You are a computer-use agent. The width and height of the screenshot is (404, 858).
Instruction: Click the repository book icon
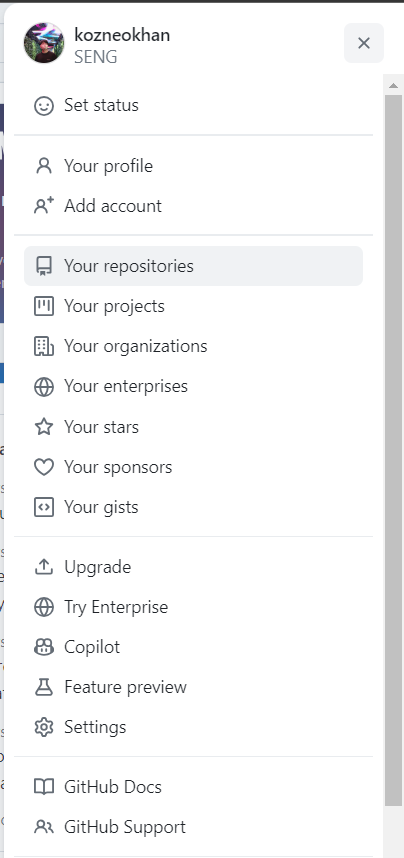pos(44,266)
